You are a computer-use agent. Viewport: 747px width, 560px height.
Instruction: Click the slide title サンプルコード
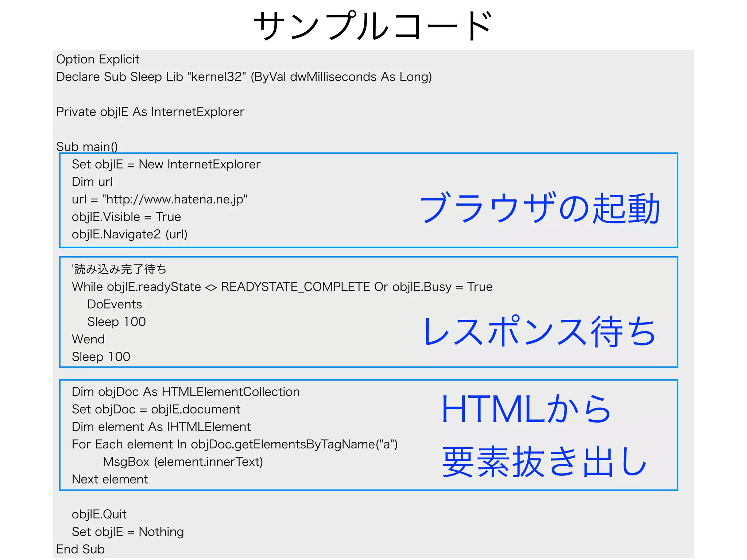(373, 26)
